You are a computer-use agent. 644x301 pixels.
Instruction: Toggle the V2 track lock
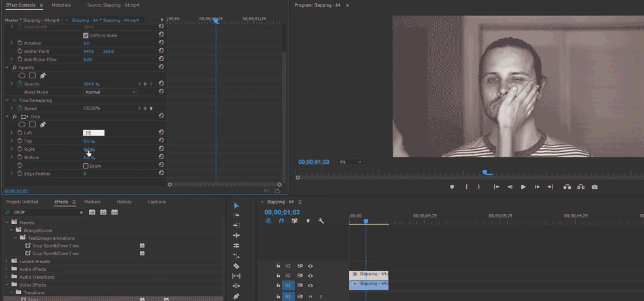[x=278, y=276]
